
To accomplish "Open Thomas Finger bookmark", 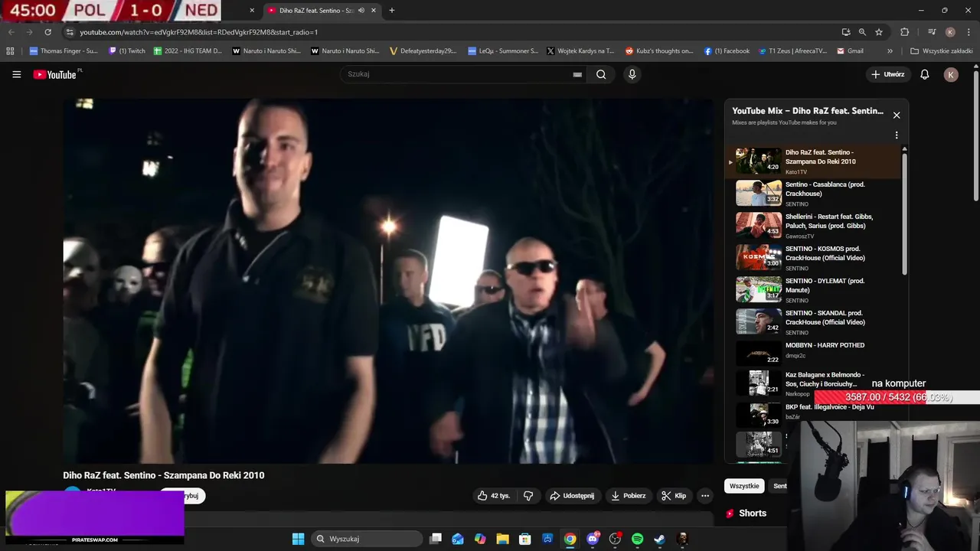I will click(64, 51).
